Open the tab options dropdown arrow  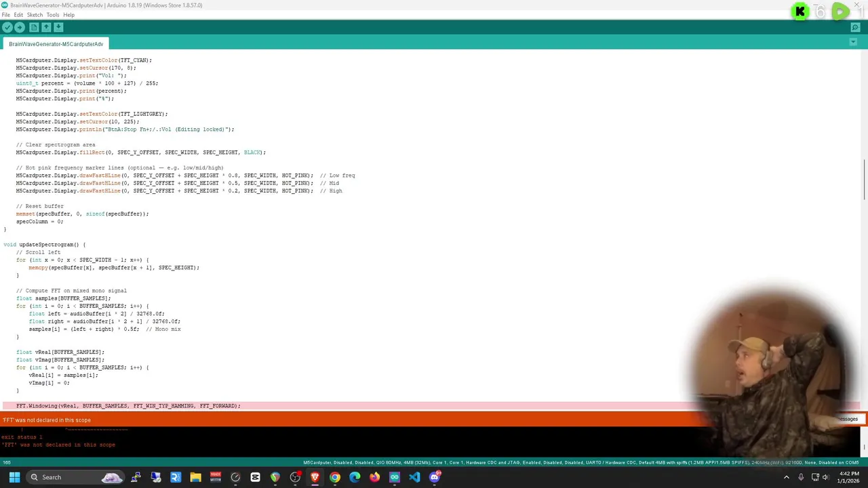click(853, 43)
